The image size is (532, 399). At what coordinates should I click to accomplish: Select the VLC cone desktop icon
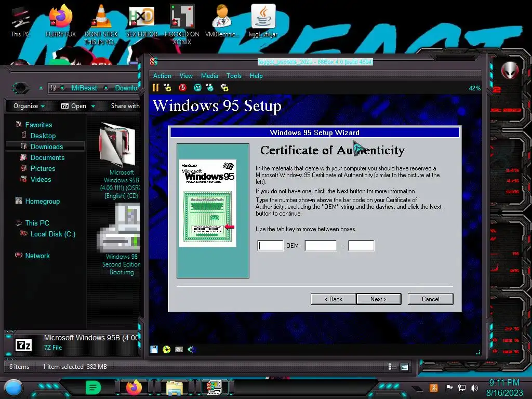click(x=101, y=24)
